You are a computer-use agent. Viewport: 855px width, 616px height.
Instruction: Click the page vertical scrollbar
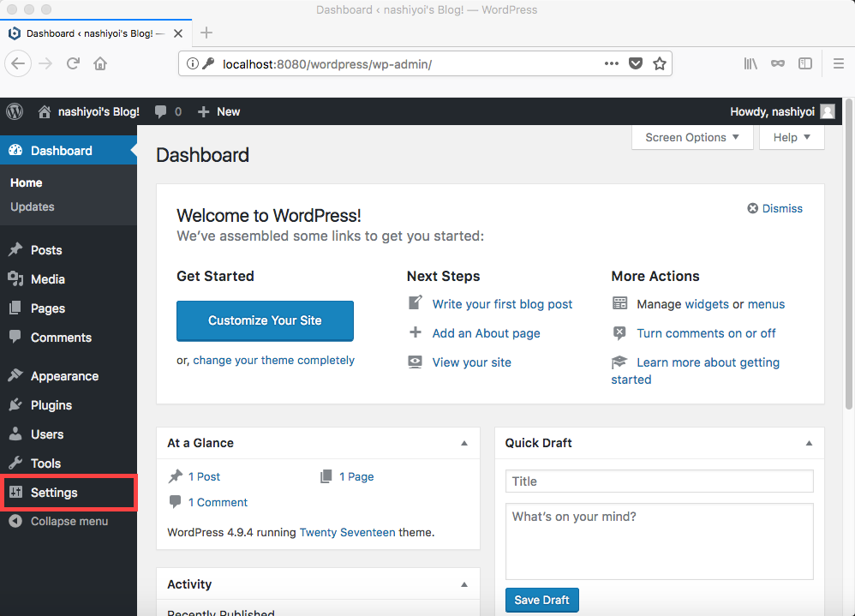coord(848,254)
